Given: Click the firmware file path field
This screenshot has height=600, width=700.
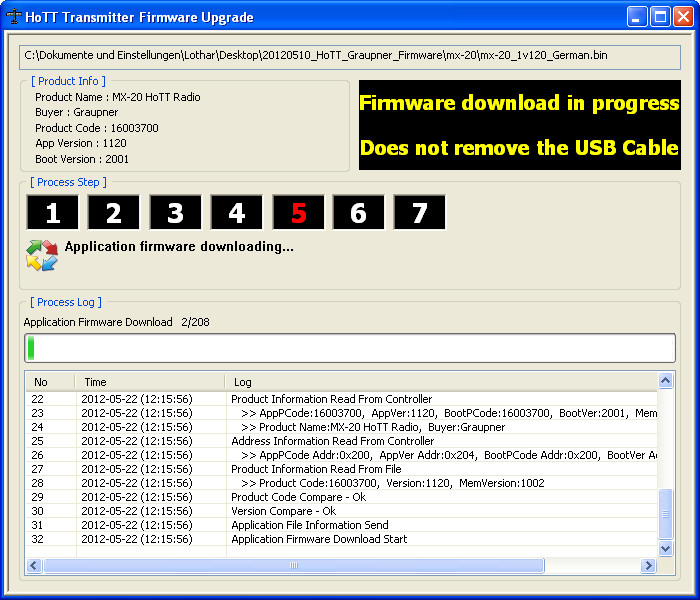Looking at the screenshot, I should (350, 56).
